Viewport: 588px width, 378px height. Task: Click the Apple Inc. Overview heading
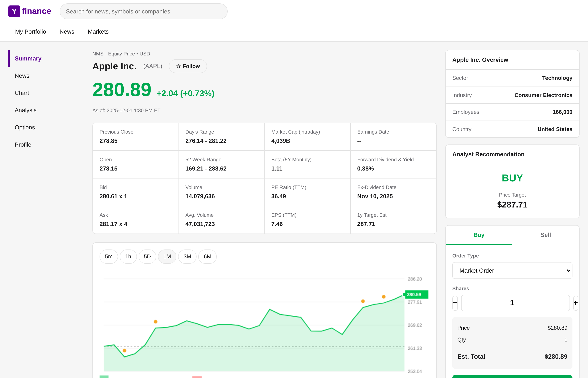[x=480, y=60]
